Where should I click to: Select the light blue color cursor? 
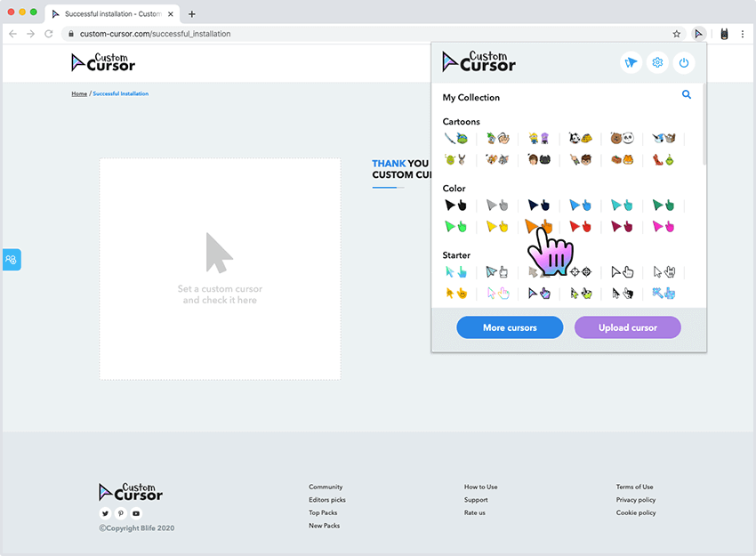(x=581, y=205)
